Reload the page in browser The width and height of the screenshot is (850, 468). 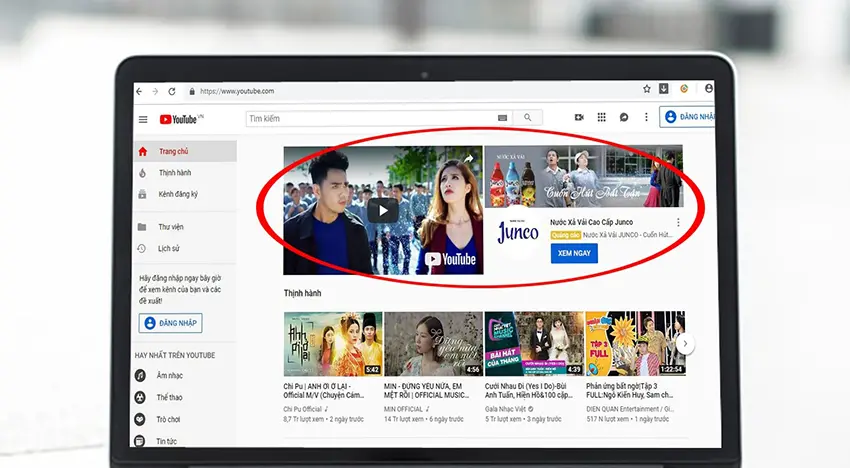[x=172, y=91]
